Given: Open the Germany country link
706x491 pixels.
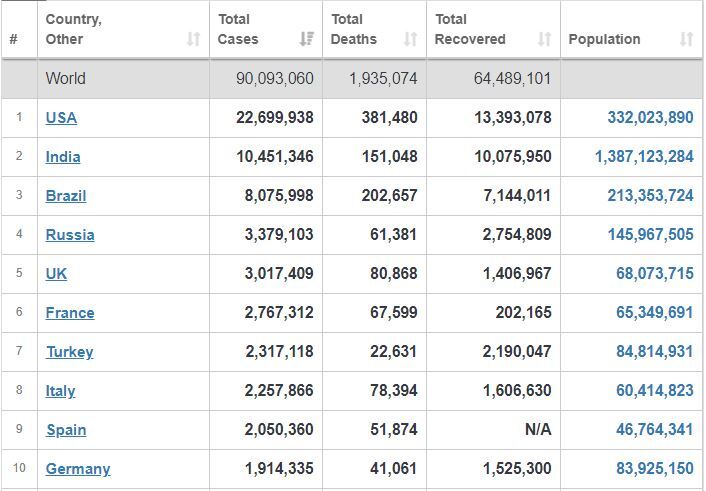Looking at the screenshot, I should 78,469.
